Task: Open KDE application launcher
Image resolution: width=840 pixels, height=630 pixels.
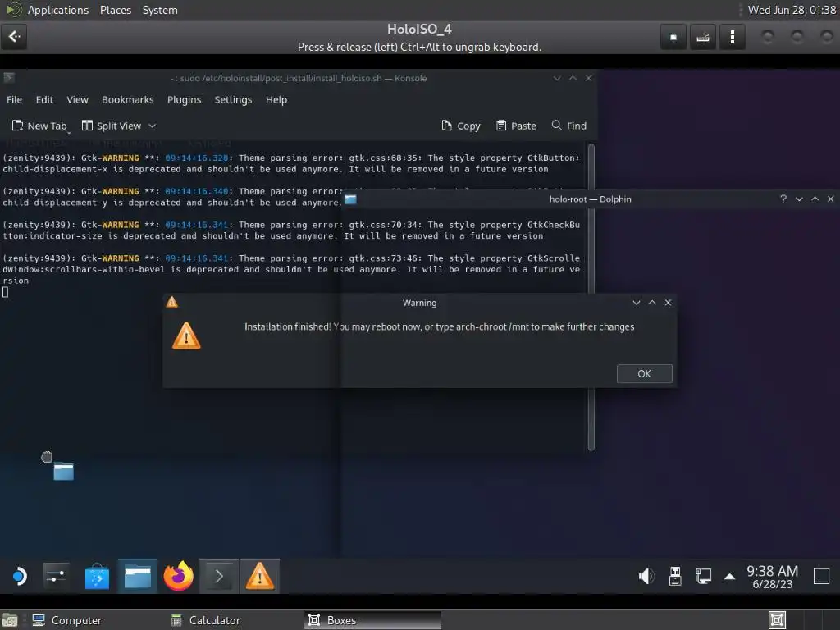Action: click(x=19, y=577)
